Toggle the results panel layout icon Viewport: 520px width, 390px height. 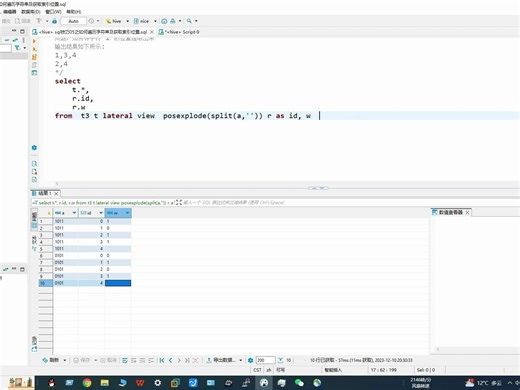coord(34,73)
